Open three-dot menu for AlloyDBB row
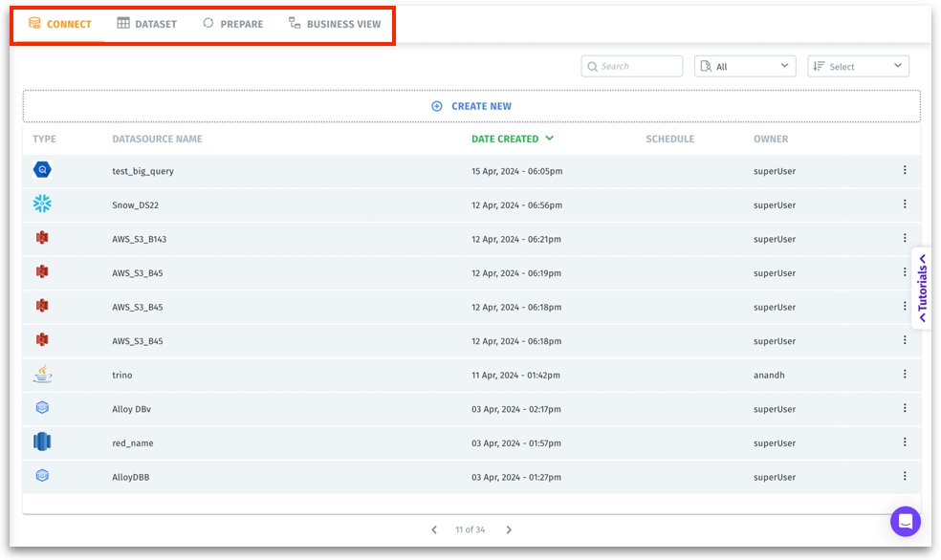The width and height of the screenshot is (941, 560). 905,476
